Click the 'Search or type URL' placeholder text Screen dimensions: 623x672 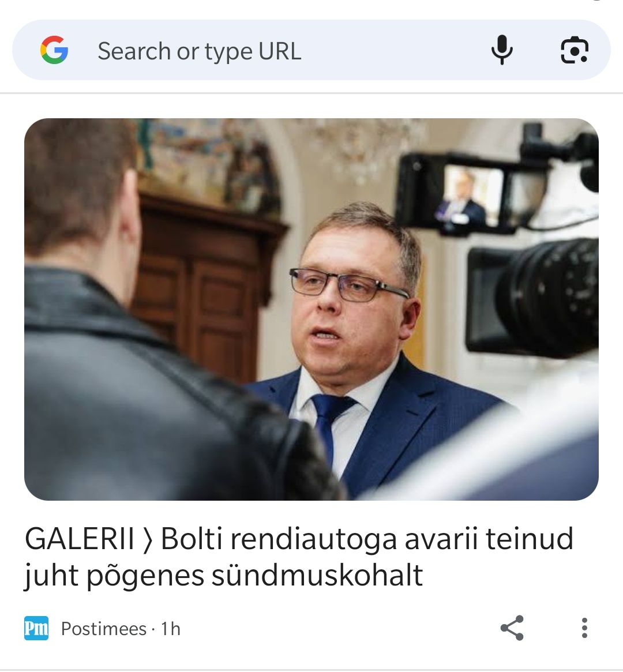tap(199, 51)
